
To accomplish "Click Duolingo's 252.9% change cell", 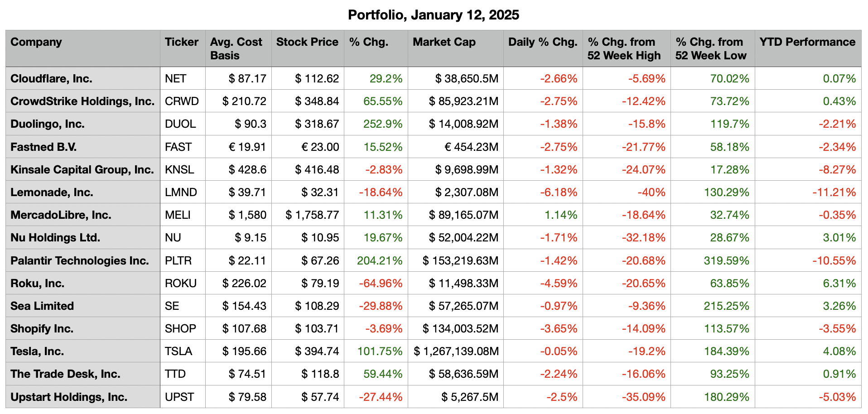I will coord(383,124).
